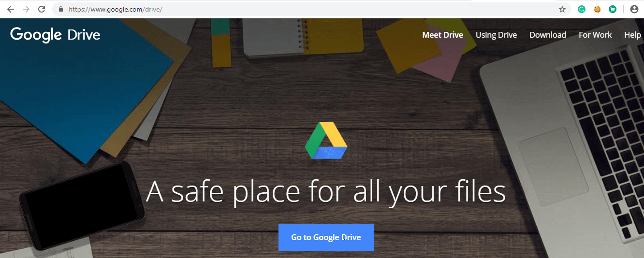644x258 pixels.
Task: Click the tricolor Drive triangle logo
Action: (326, 141)
